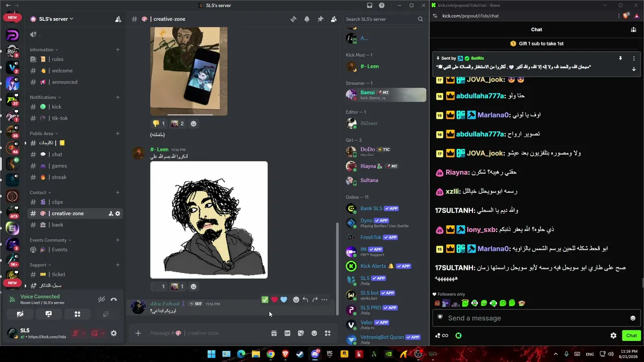Open Discord emoji picker in message bar
644x362 pixels.
point(314,333)
